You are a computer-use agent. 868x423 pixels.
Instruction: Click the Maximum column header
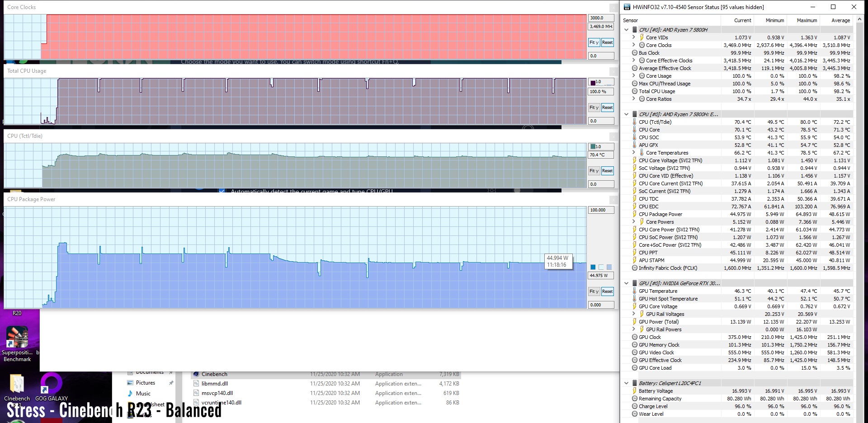807,20
